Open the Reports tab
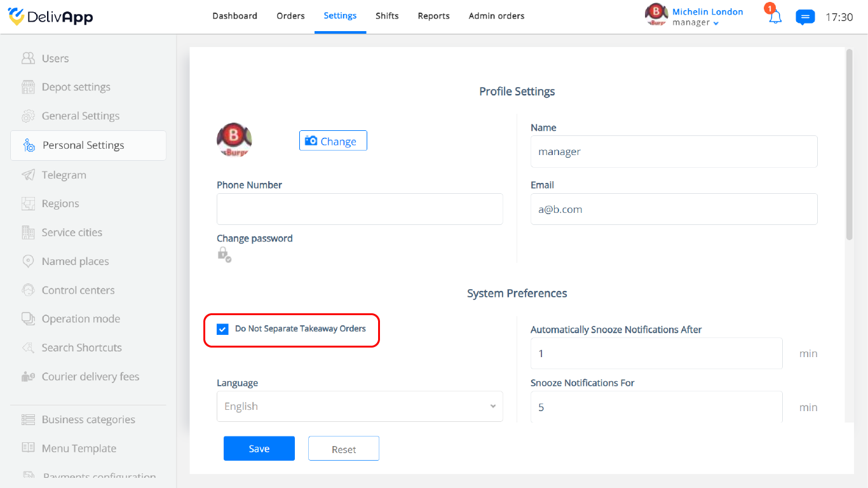The height and width of the screenshot is (488, 868). [433, 16]
